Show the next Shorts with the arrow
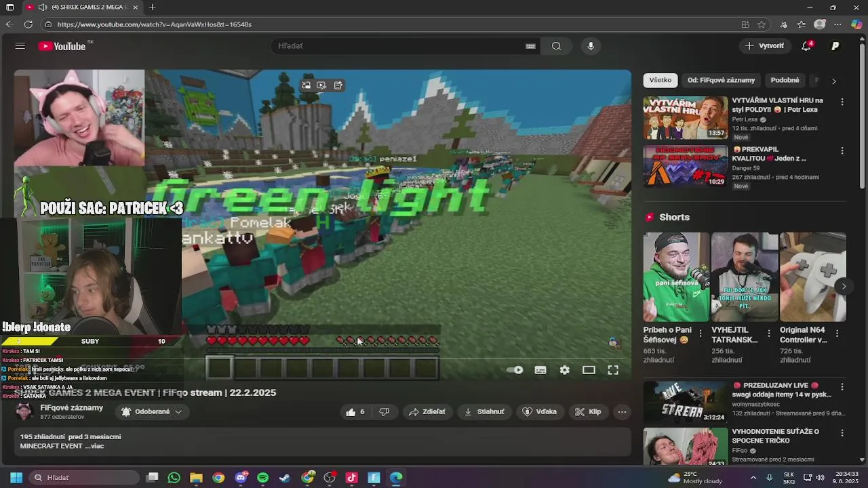The image size is (868, 488). coord(844,286)
